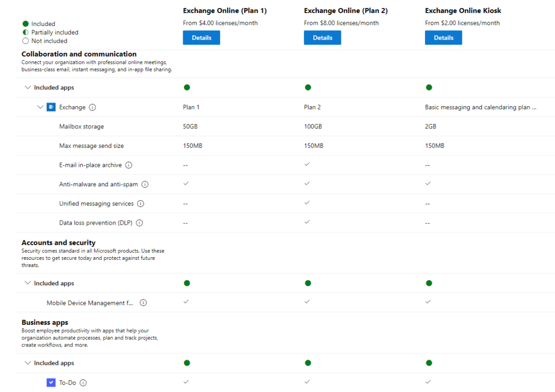Open info tooltip for Unified messaging services
This screenshot has width=555, height=392.
click(x=140, y=203)
